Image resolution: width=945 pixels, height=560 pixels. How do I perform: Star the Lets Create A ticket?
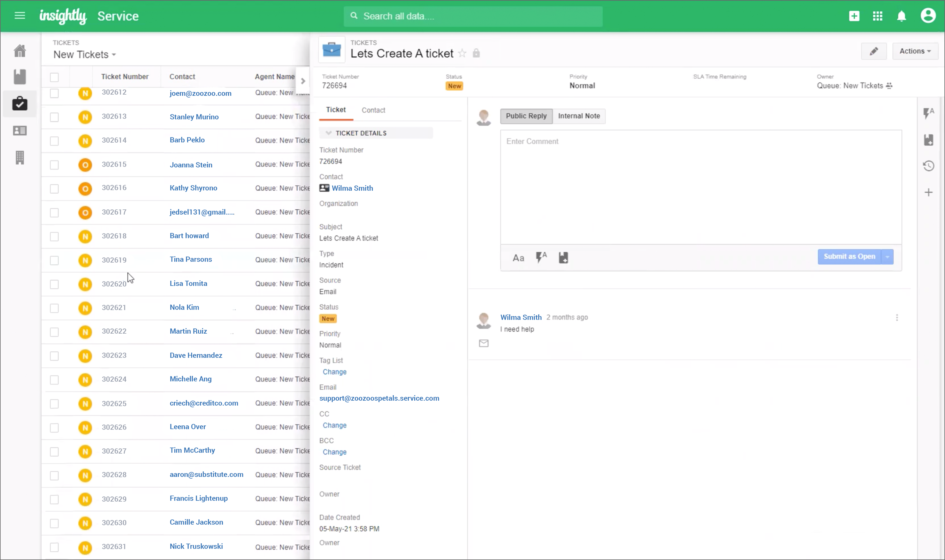click(x=462, y=53)
